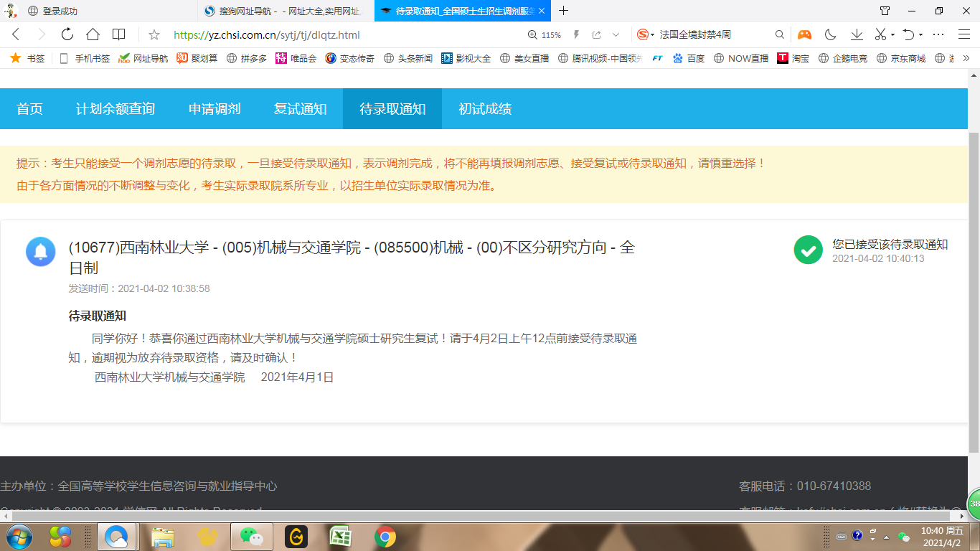The image size is (980, 551).
Task: Star this page as a favorite
Action: (x=154, y=34)
